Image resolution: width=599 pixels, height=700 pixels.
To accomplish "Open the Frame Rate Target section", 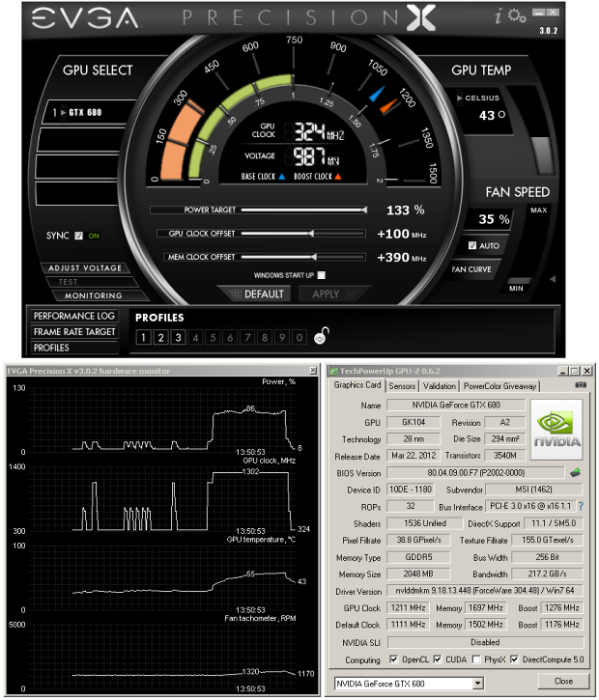I will (74, 332).
